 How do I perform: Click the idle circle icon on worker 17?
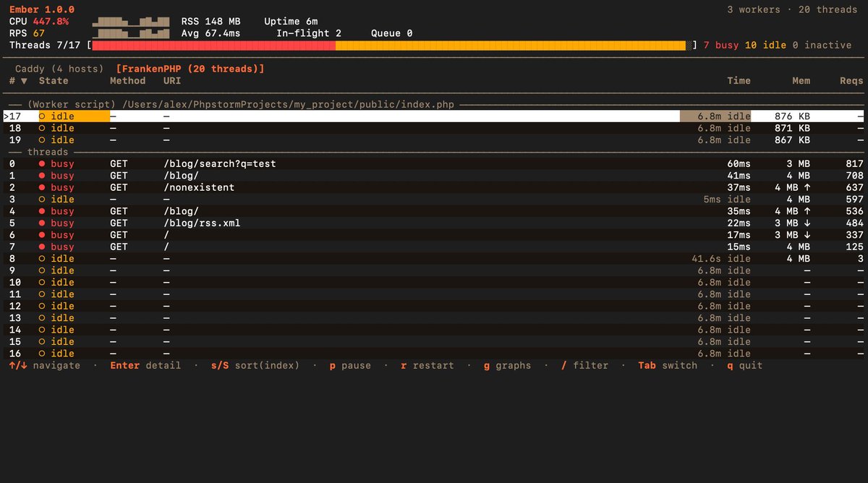click(x=42, y=116)
